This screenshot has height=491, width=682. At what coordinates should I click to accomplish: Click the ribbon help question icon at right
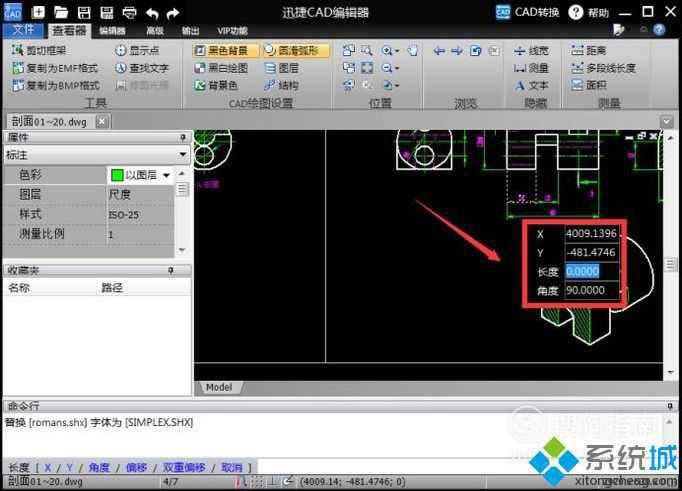[659, 30]
